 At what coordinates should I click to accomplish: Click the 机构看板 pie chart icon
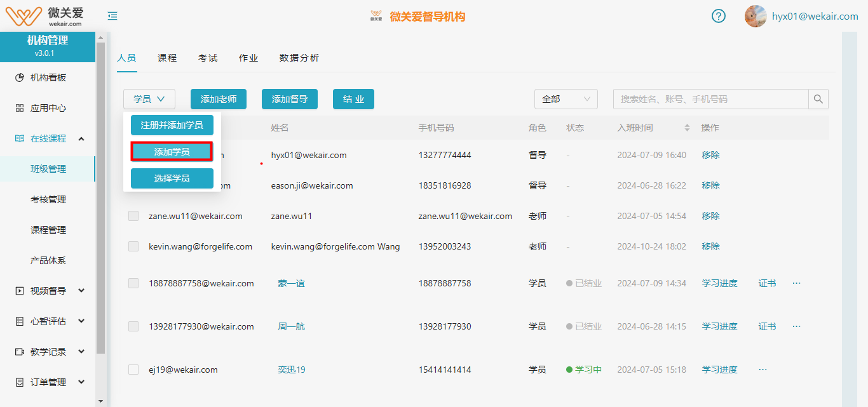coord(20,77)
